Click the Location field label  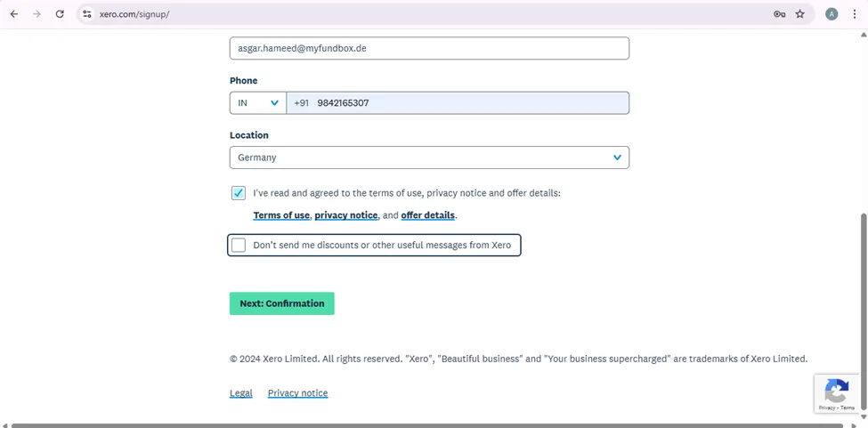[249, 135]
